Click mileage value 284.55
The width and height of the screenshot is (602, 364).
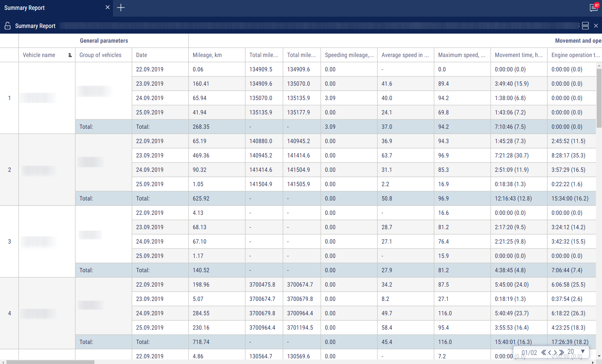[201, 313]
